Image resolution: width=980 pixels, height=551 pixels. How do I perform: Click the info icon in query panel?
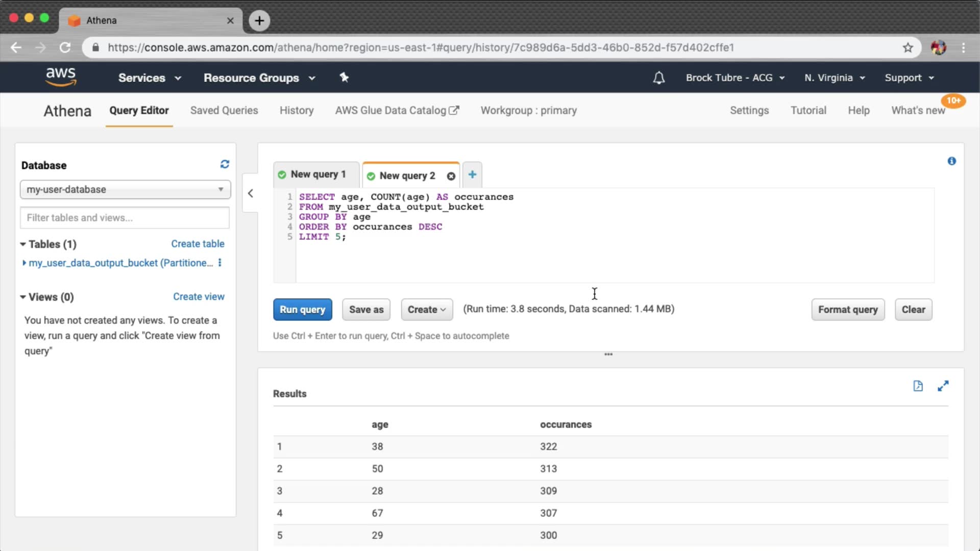click(x=951, y=161)
